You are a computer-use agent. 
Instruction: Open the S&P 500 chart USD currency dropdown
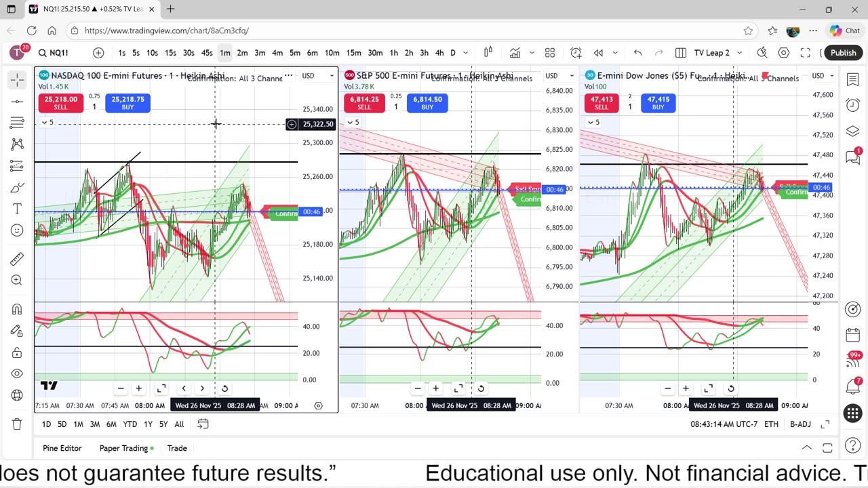click(x=560, y=76)
